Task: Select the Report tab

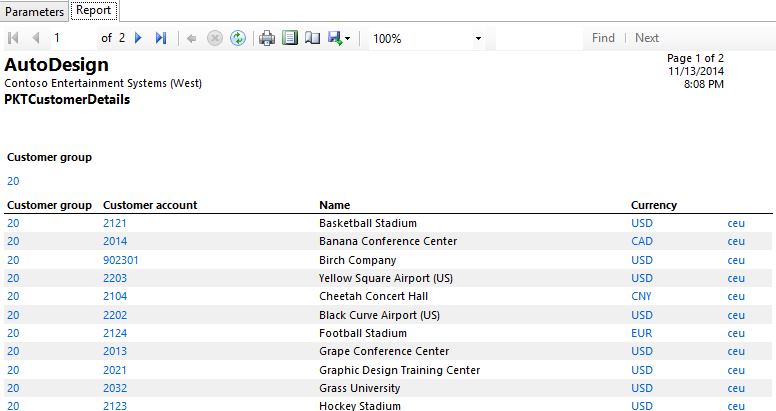Action: 94,11
